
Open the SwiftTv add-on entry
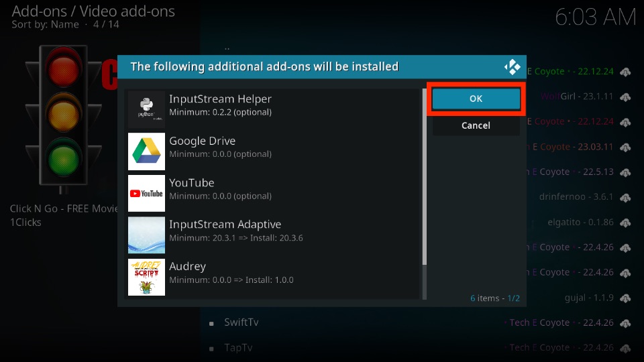click(x=241, y=322)
